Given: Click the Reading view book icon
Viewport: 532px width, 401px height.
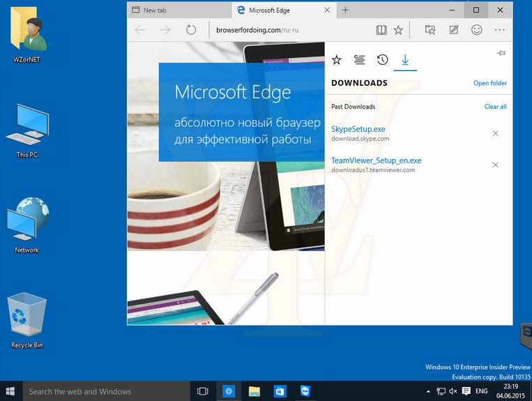Looking at the screenshot, I should tap(381, 30).
